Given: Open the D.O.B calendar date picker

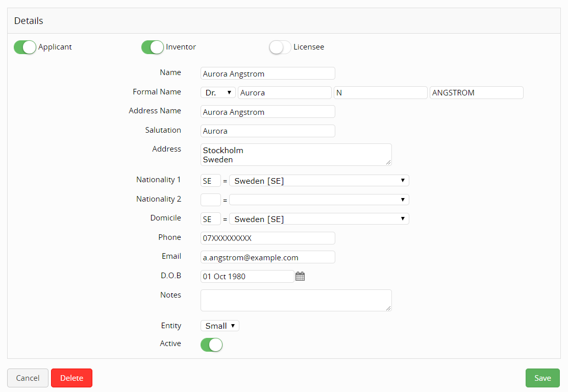Looking at the screenshot, I should pos(300,276).
